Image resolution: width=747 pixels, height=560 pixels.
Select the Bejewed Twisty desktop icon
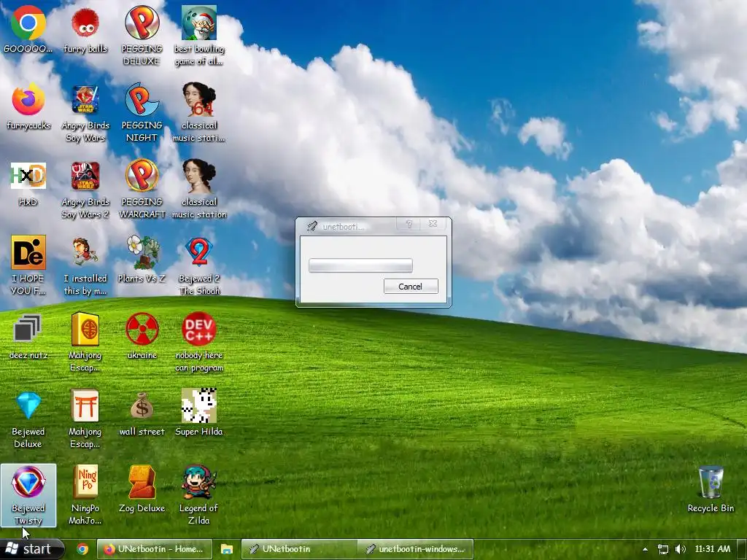tap(28, 495)
